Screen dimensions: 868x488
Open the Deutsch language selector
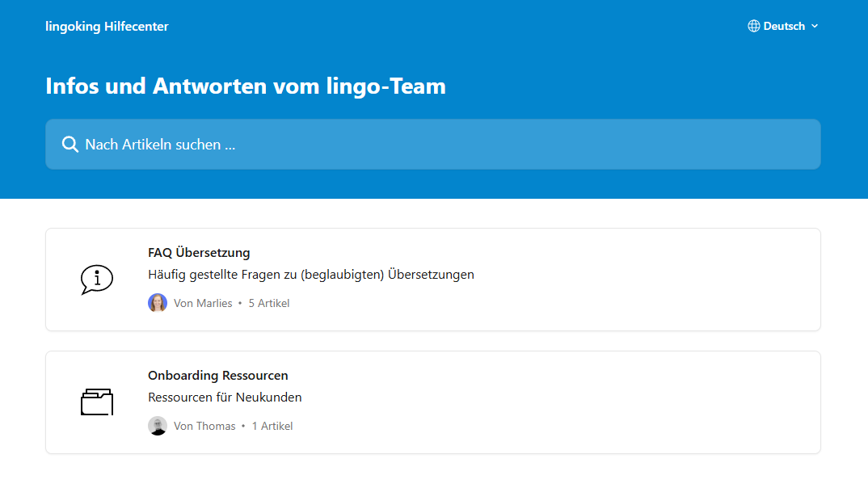784,26
